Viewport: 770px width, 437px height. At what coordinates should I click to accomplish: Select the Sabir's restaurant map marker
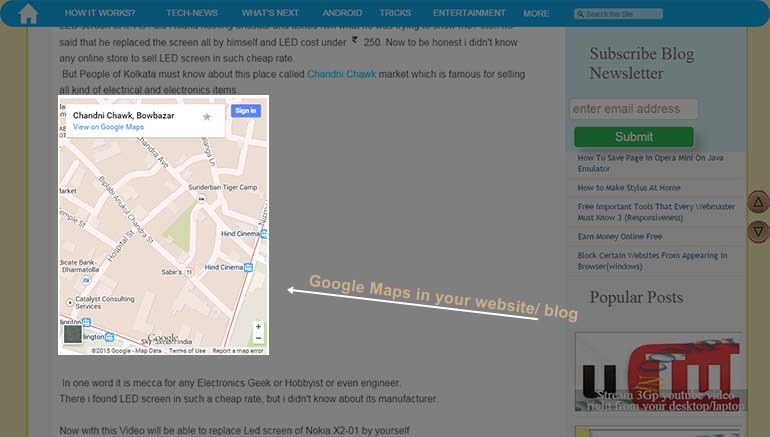coord(190,272)
